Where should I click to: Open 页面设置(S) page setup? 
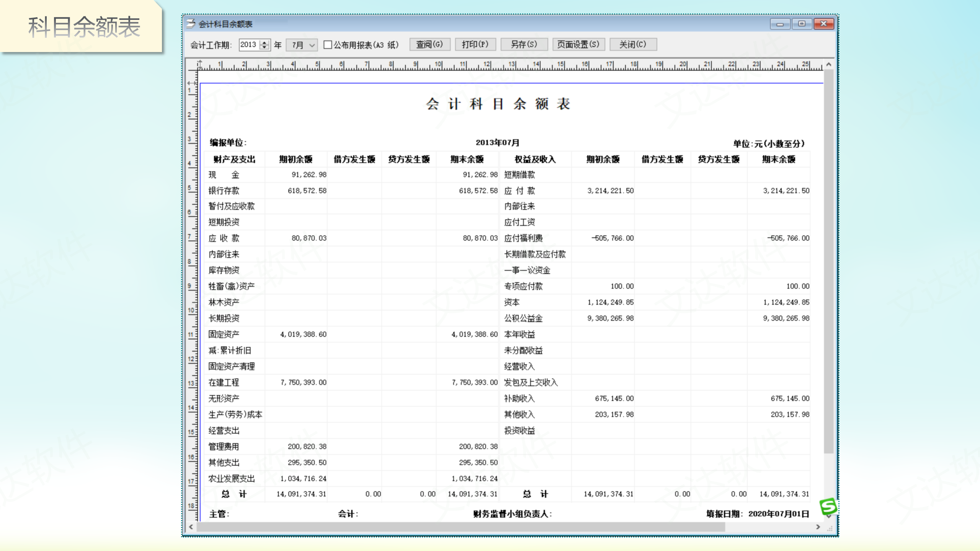(578, 44)
